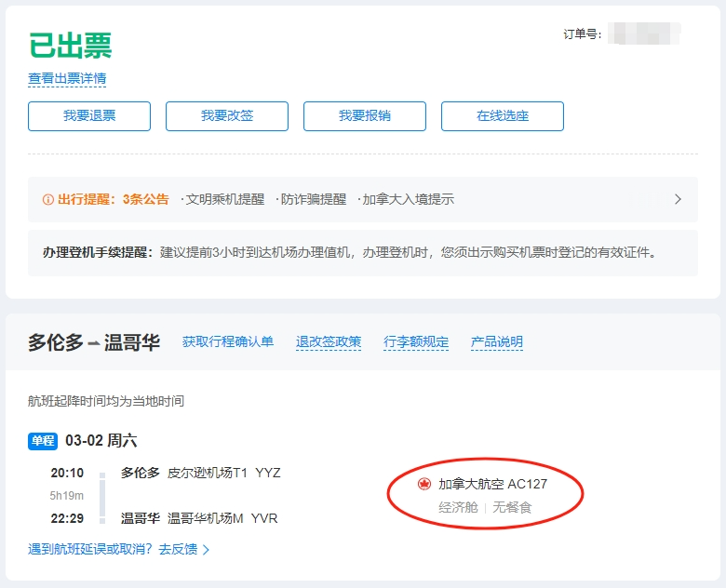Click the 3条公告 announcements text
This screenshot has height=588, width=726.
click(146, 199)
